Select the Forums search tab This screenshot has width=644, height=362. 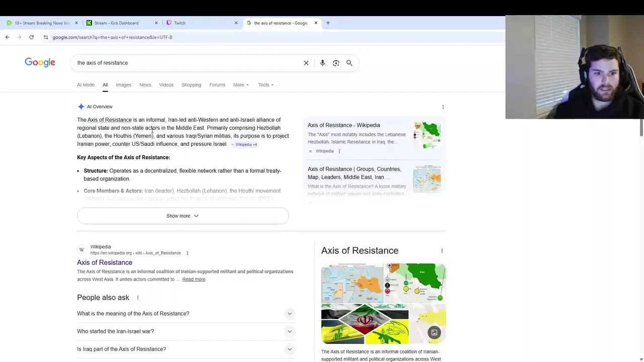pos(217,84)
